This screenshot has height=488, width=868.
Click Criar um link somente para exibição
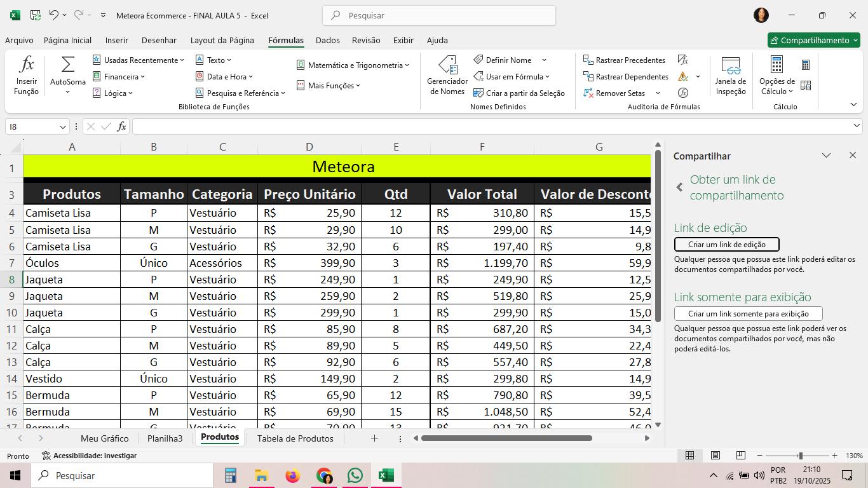[x=748, y=314]
